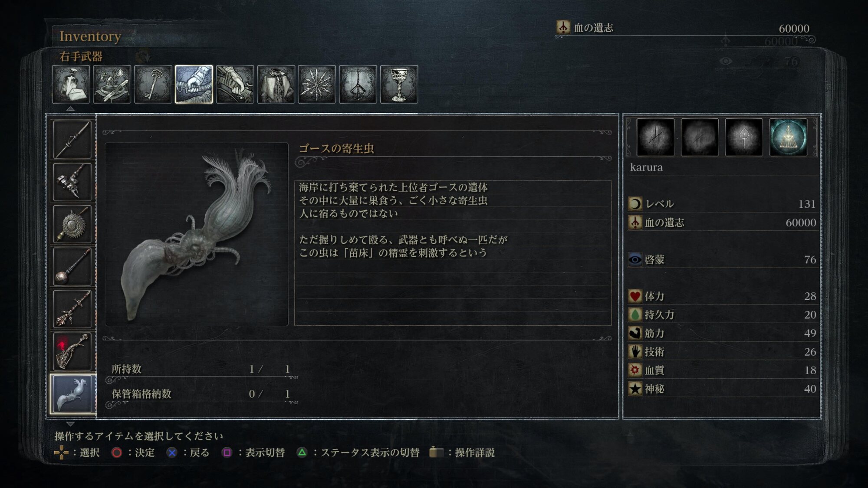Expand list downward with the bottom arrow
This screenshot has height=488, width=868.
tap(70, 424)
